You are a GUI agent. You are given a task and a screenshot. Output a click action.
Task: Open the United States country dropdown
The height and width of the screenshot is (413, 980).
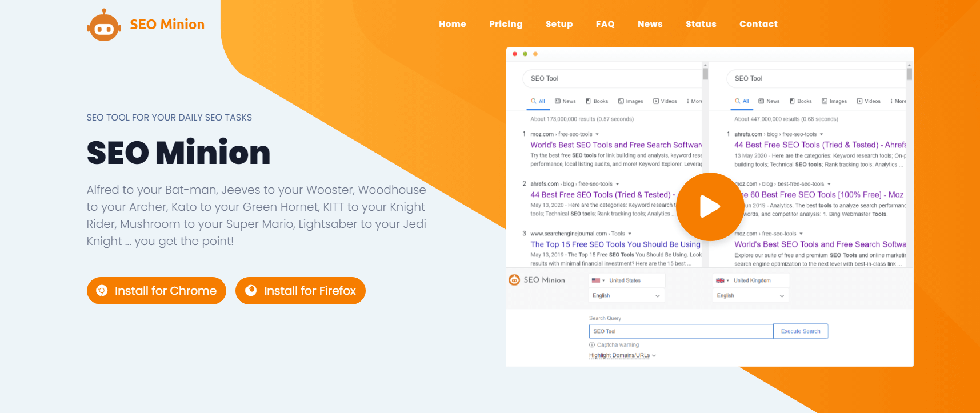(x=627, y=280)
